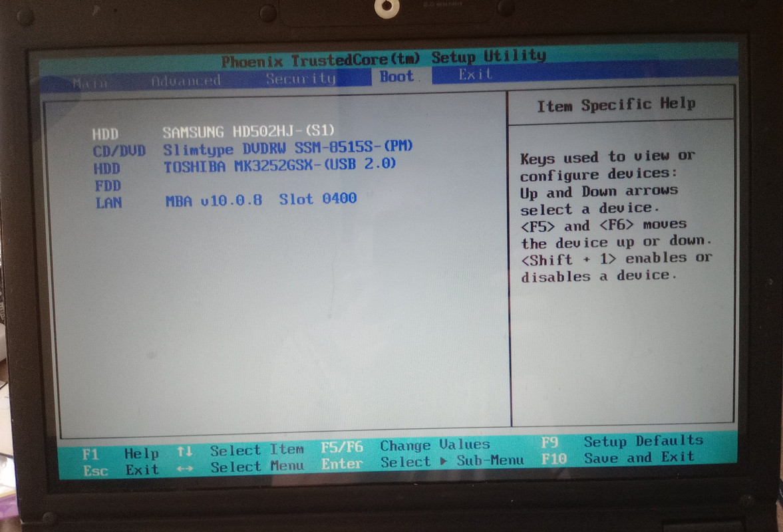Screen dimensions: 783x532
Task: Open the Security tab
Action: click(x=301, y=79)
